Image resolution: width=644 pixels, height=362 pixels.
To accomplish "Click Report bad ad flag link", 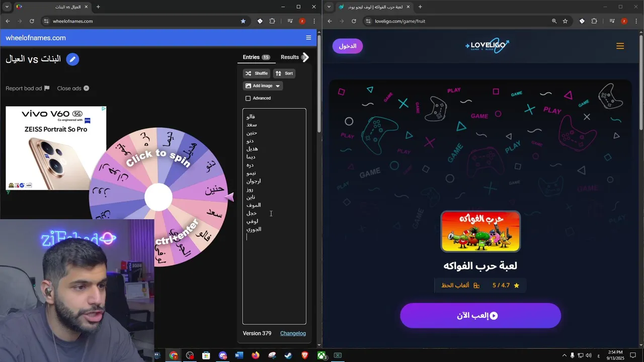I will [x=28, y=88].
